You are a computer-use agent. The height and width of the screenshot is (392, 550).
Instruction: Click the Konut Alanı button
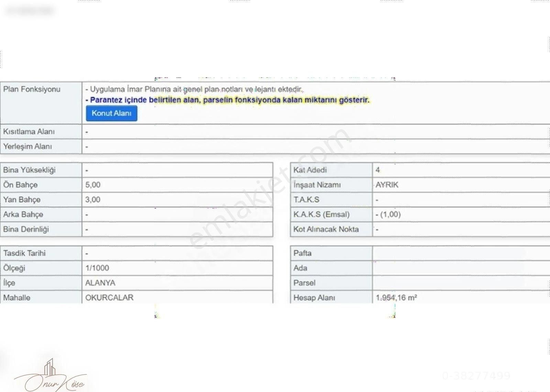111,113
